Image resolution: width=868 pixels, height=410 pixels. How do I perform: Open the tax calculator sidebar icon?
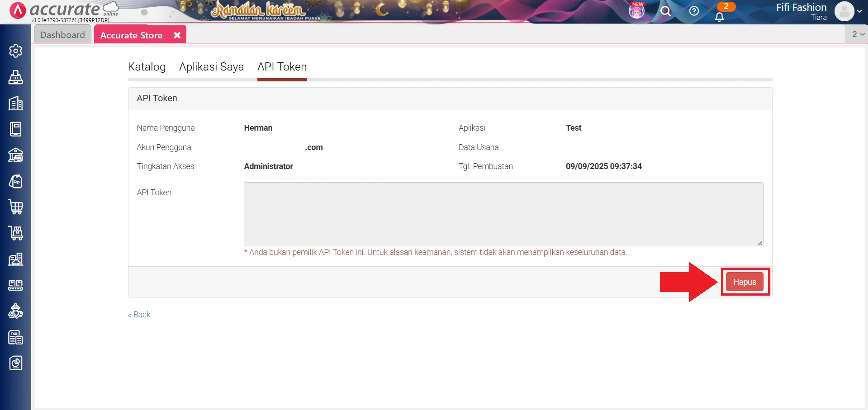pos(15,337)
